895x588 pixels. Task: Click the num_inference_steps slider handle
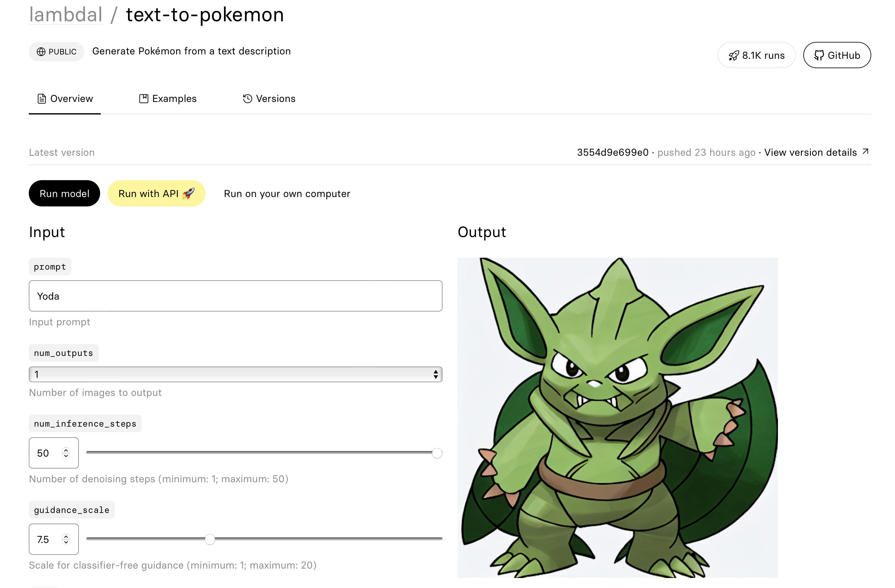pyautogui.click(x=437, y=453)
